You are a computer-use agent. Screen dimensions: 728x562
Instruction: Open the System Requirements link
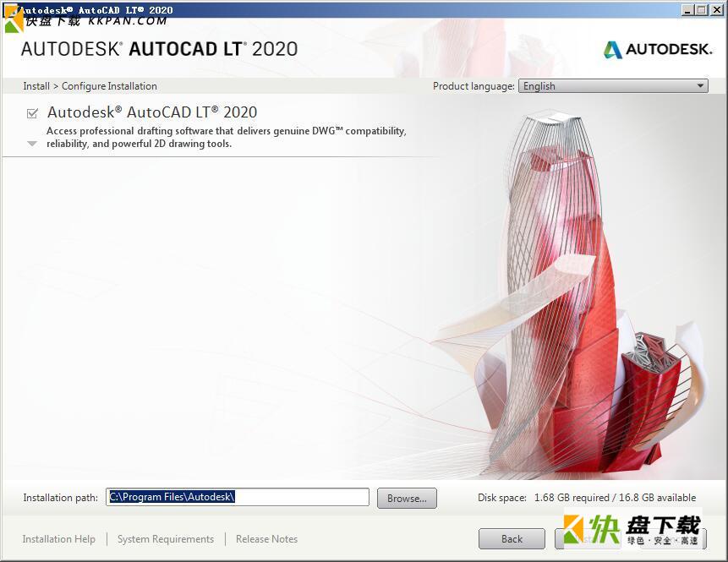tap(165, 539)
